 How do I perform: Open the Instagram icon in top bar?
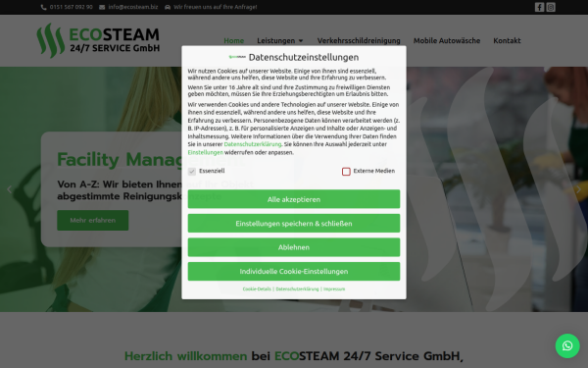[x=551, y=7]
